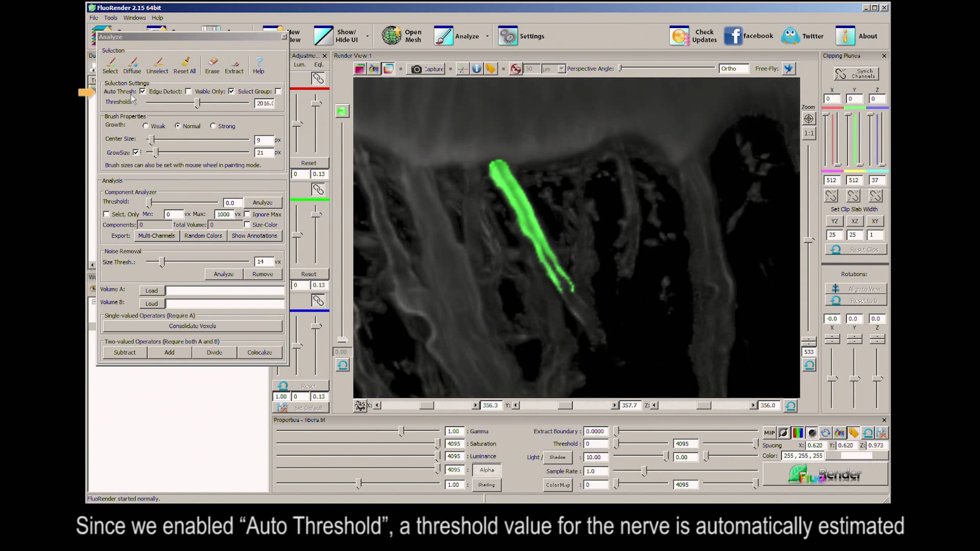
Task: Adjust the selection Threshold slider
Action: click(198, 103)
